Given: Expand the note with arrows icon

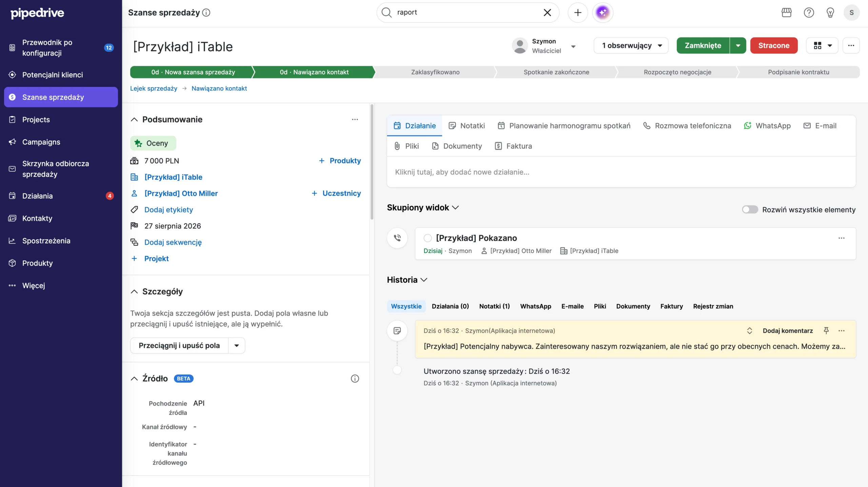Looking at the screenshot, I should (749, 331).
